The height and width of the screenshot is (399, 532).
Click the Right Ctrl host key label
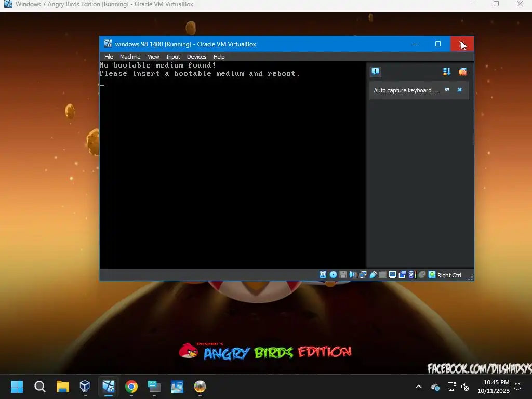[x=449, y=275]
